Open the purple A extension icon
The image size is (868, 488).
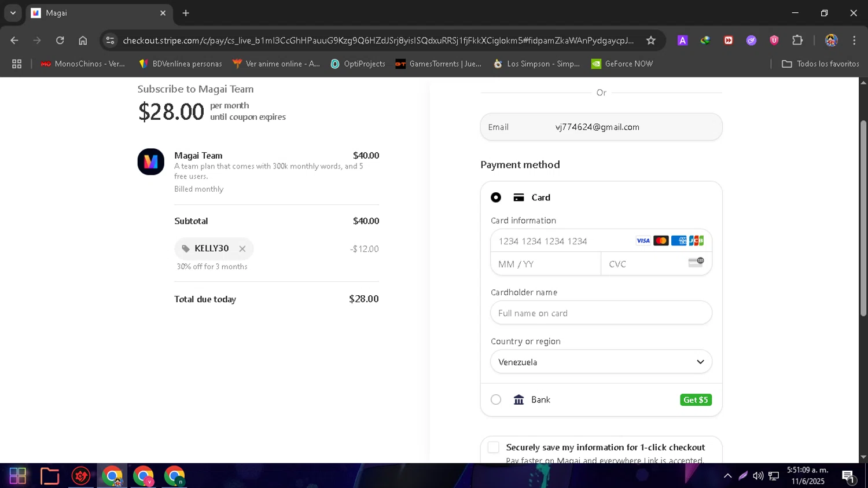pos(683,41)
